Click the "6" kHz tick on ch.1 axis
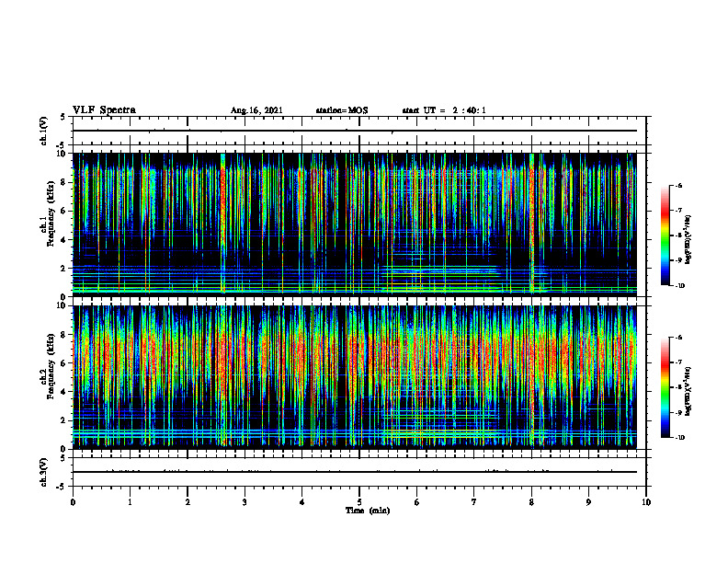The image size is (728, 563). [64, 211]
